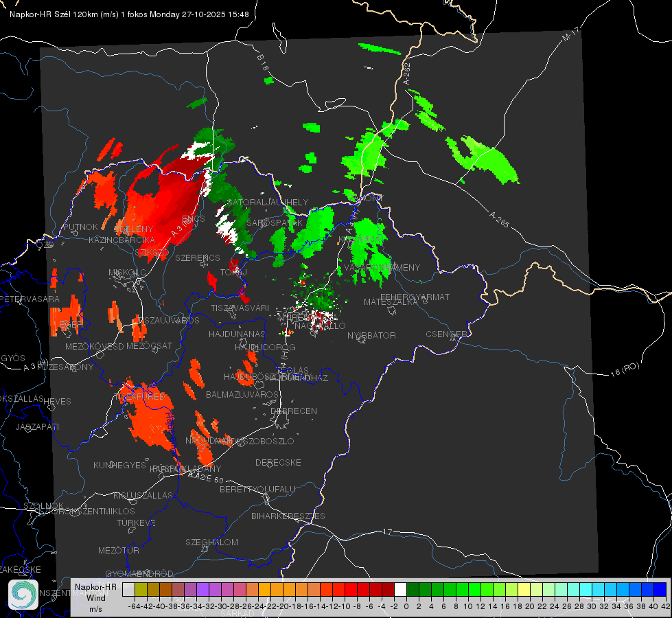
Task: Click the violet swatch between -36 and -34
Action: [202, 589]
